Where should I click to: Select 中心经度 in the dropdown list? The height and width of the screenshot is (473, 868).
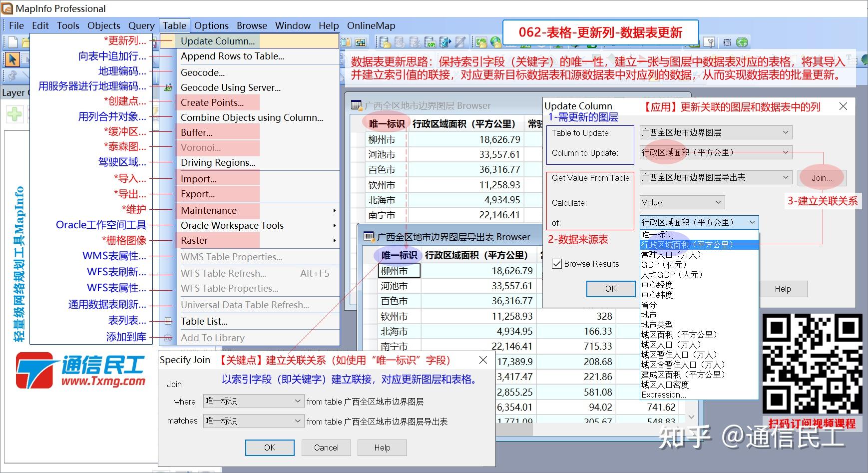point(699,285)
